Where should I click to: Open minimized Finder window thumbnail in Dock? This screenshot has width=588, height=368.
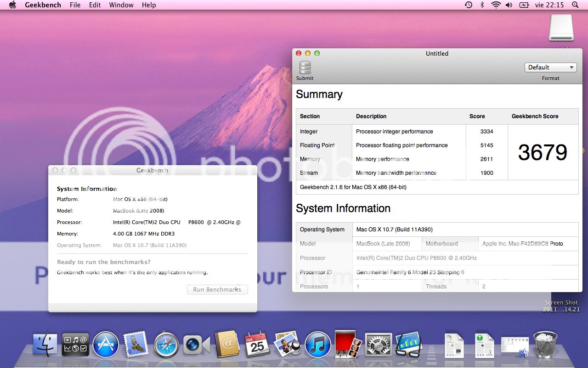point(515,347)
